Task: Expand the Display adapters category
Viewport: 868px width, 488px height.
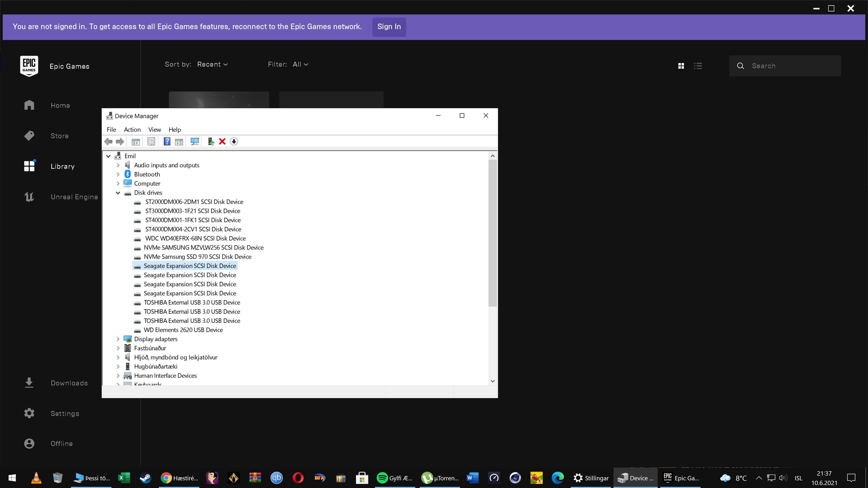Action: click(118, 339)
